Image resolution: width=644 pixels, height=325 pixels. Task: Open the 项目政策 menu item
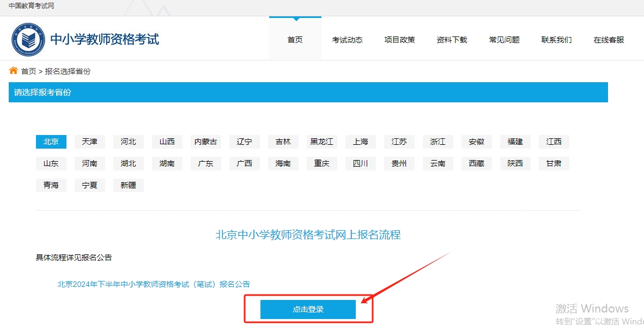[399, 39]
